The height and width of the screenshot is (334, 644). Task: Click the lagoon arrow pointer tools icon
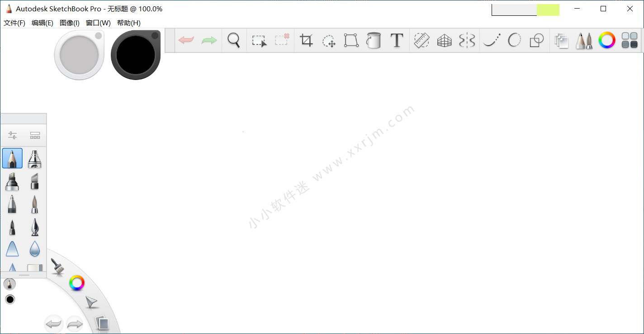click(x=91, y=302)
